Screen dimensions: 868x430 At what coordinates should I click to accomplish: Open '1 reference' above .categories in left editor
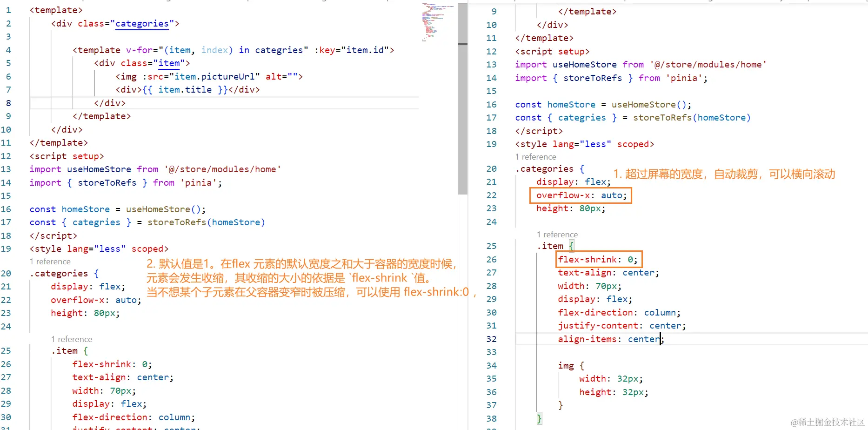pos(50,262)
